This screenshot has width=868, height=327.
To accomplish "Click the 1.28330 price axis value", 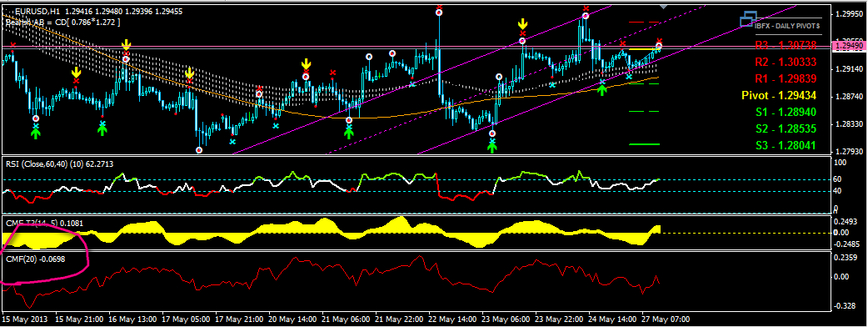I will tap(848, 124).
